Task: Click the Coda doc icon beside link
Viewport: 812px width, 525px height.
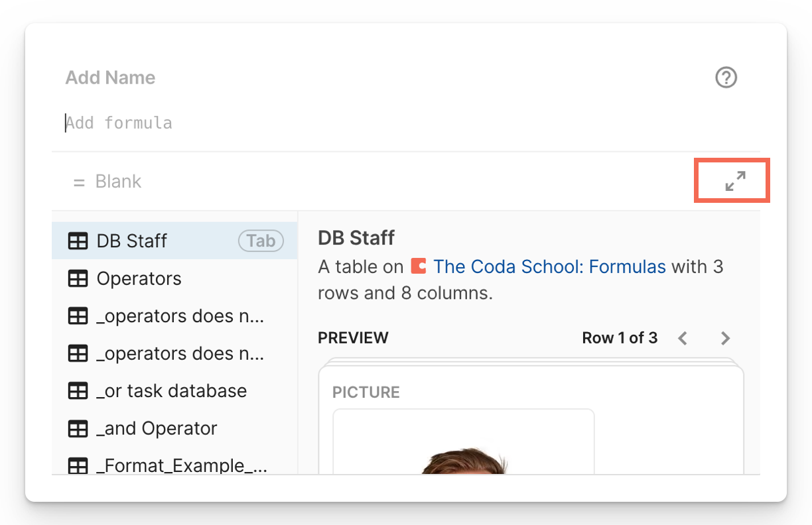Action: tap(418, 266)
